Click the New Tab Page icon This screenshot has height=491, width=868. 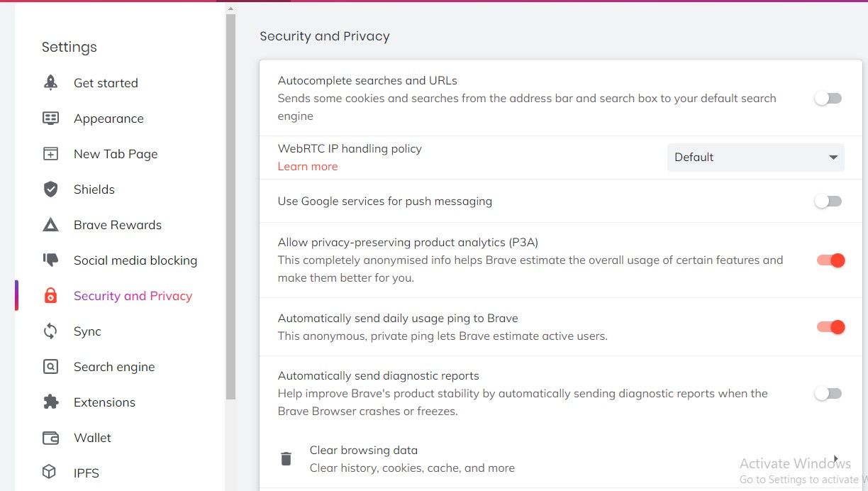pos(50,153)
